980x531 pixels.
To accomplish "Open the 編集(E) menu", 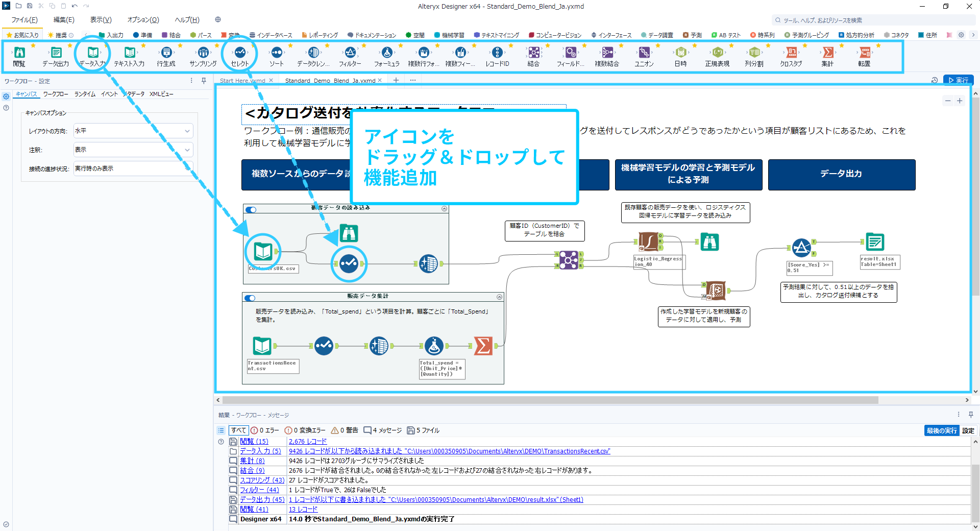I will [x=64, y=20].
